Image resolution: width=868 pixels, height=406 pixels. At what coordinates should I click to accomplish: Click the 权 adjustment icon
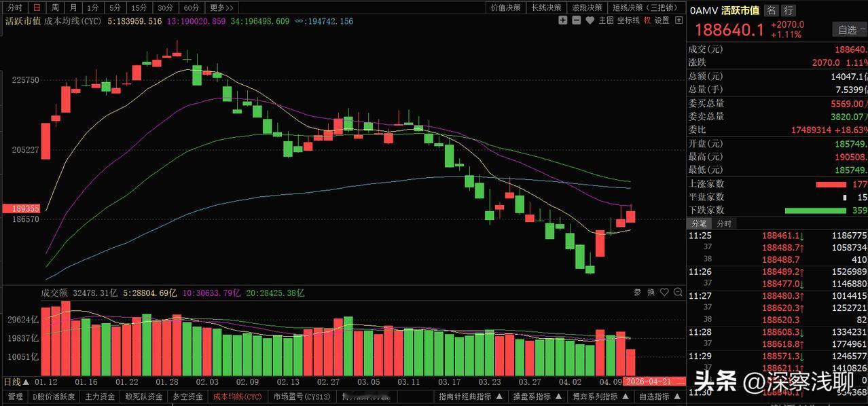(647, 20)
